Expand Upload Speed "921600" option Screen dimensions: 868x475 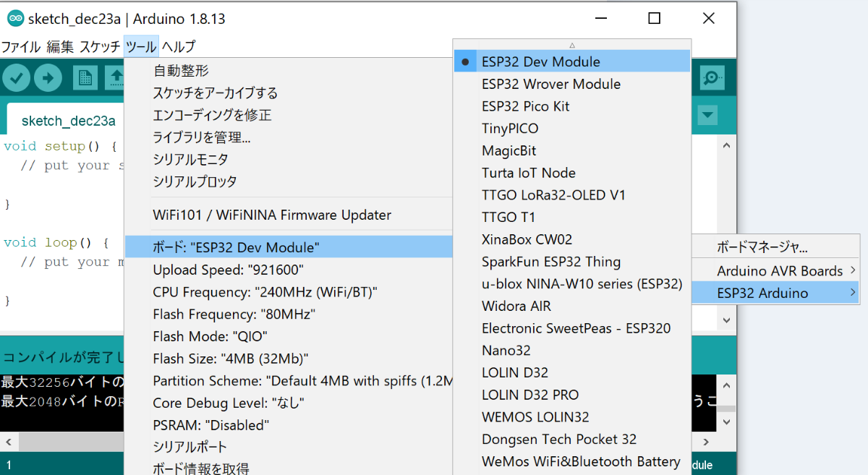click(x=289, y=270)
